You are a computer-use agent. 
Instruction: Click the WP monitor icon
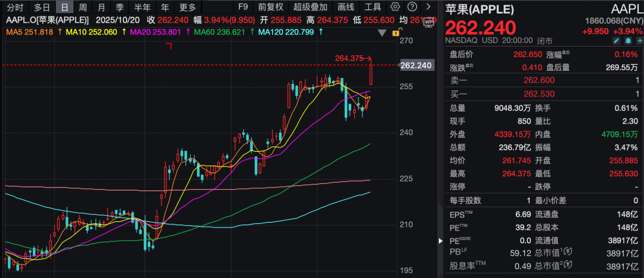[x=428, y=23]
